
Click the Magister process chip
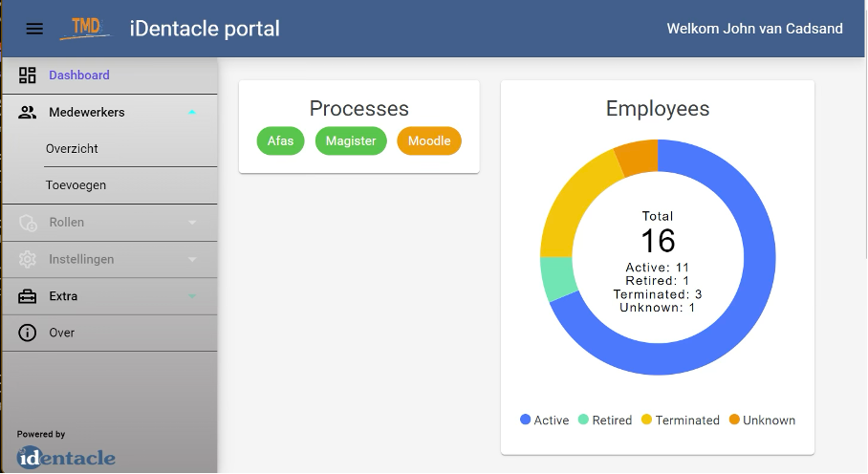(351, 141)
